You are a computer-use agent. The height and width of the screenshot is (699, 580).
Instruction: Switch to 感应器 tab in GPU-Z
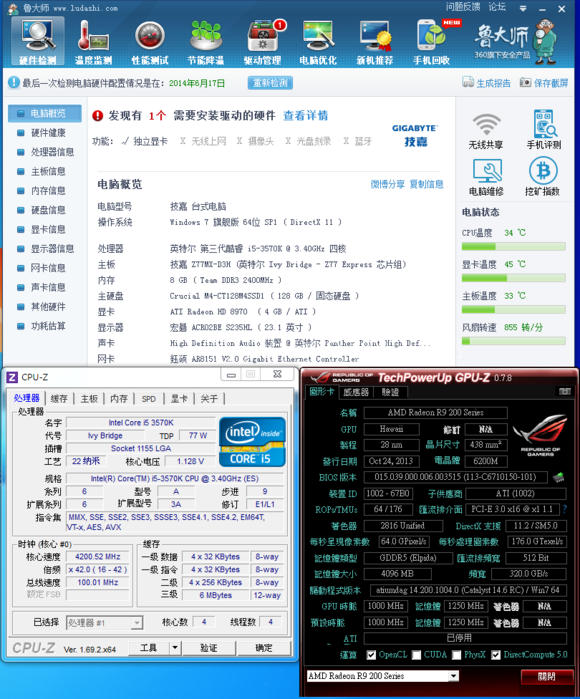coord(356,392)
